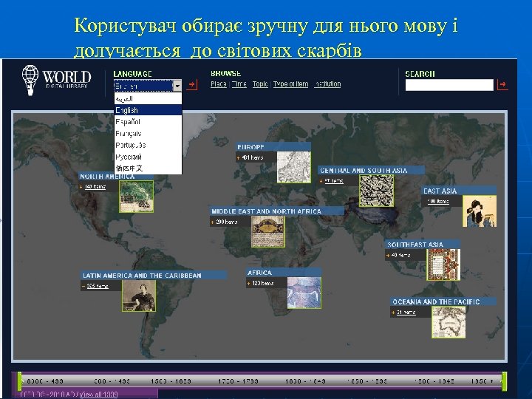Select the 500 - 1499 timeline period
Viewport: 532px width, 399px height.
112,381
